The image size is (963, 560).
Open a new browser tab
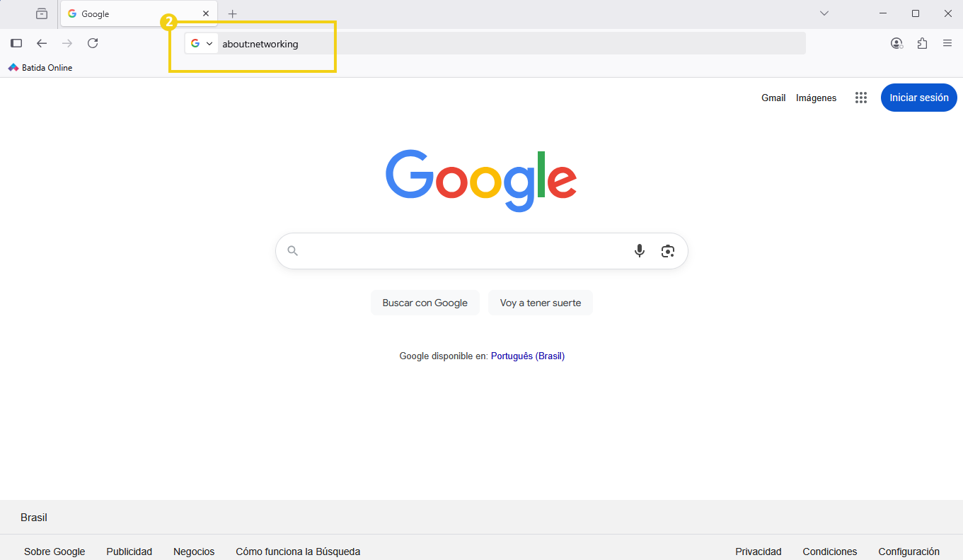tap(232, 13)
